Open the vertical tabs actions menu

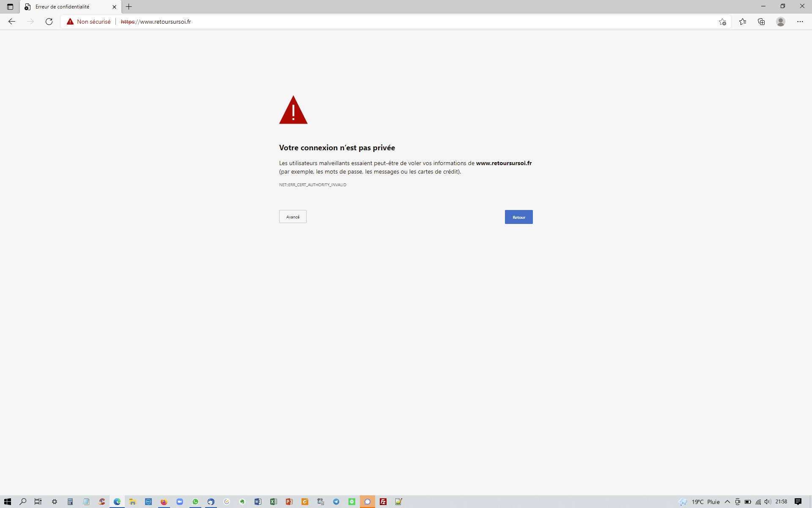[10, 7]
